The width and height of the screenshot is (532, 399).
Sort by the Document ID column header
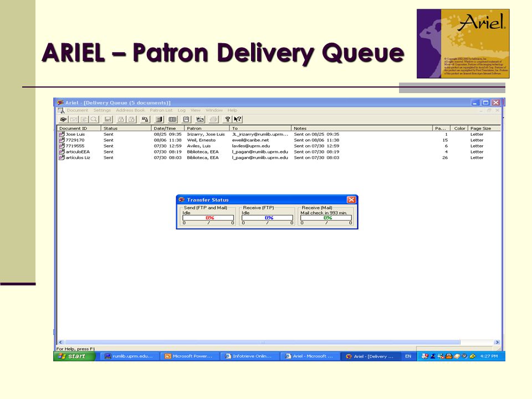(79, 128)
